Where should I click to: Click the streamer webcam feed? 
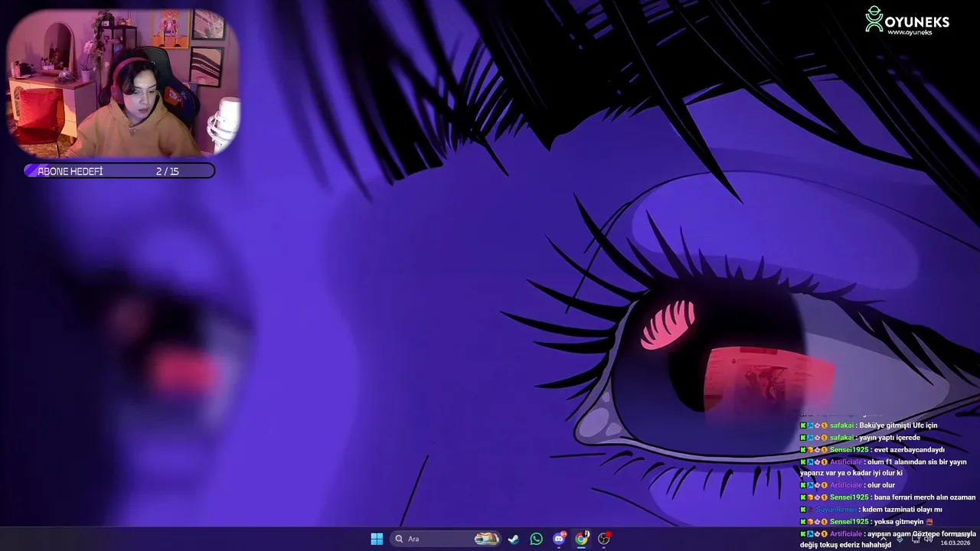(x=123, y=83)
